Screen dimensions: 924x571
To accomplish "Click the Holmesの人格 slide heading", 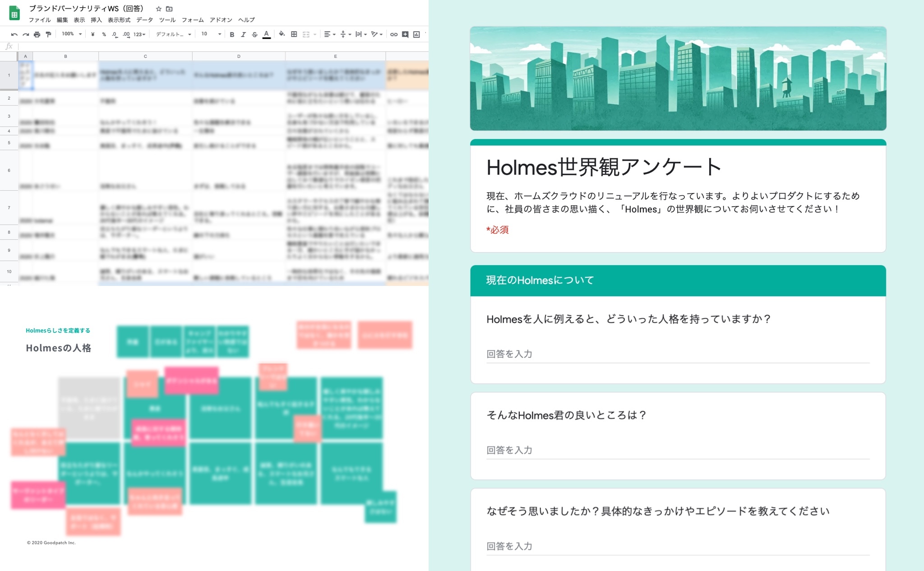I will 59,348.
